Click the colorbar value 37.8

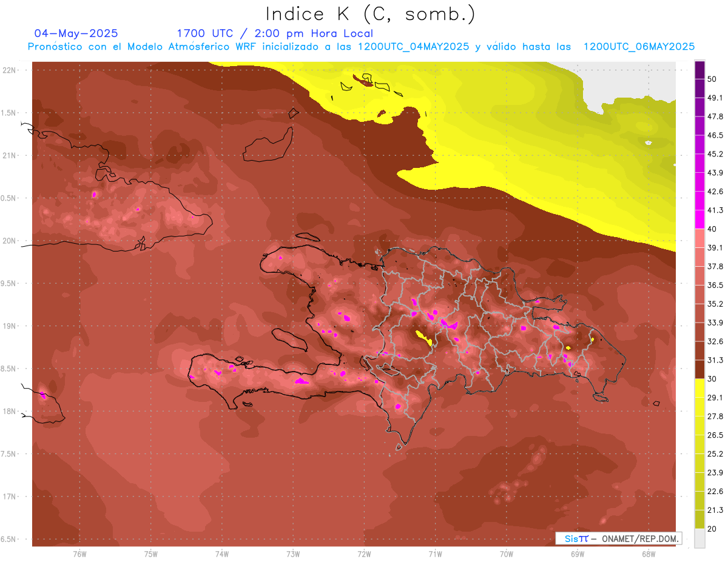[715, 266]
